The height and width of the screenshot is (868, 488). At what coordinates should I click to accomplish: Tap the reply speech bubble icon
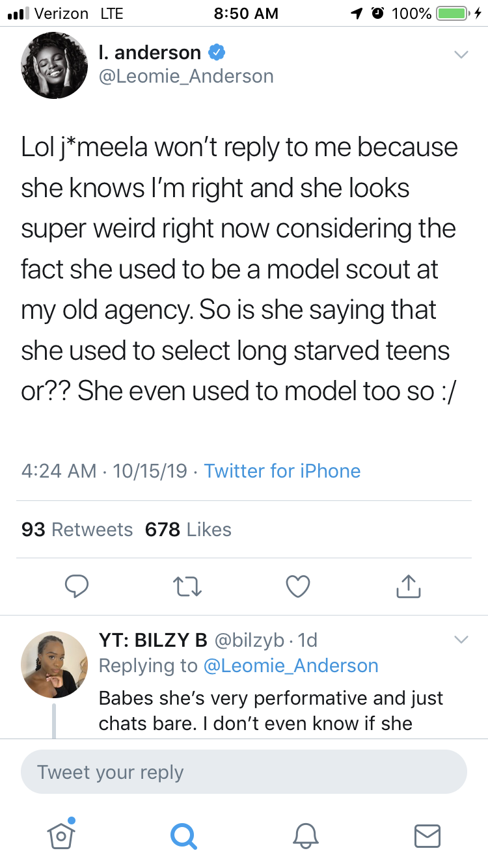(x=77, y=586)
